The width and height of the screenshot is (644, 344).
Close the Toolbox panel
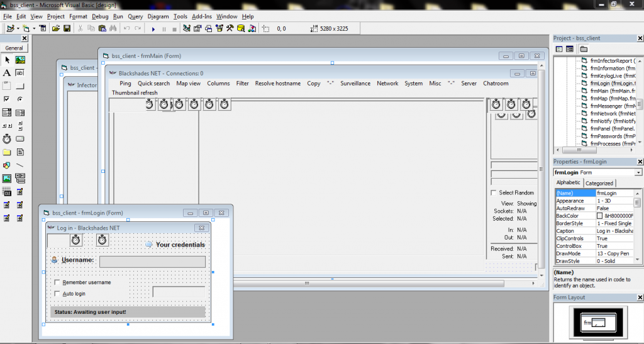click(25, 38)
